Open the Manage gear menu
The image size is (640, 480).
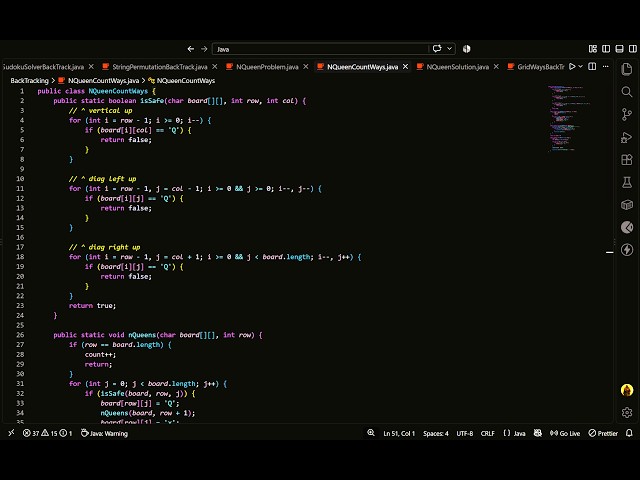pos(627,413)
